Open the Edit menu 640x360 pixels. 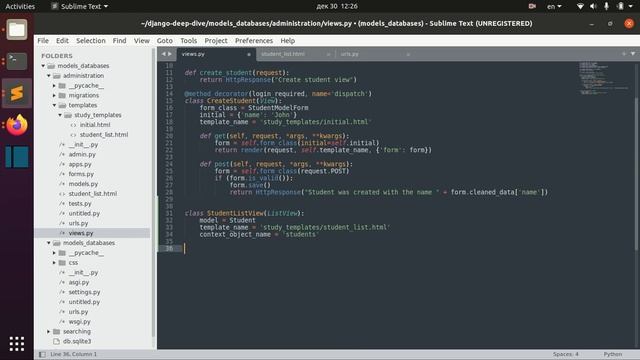click(x=62, y=40)
